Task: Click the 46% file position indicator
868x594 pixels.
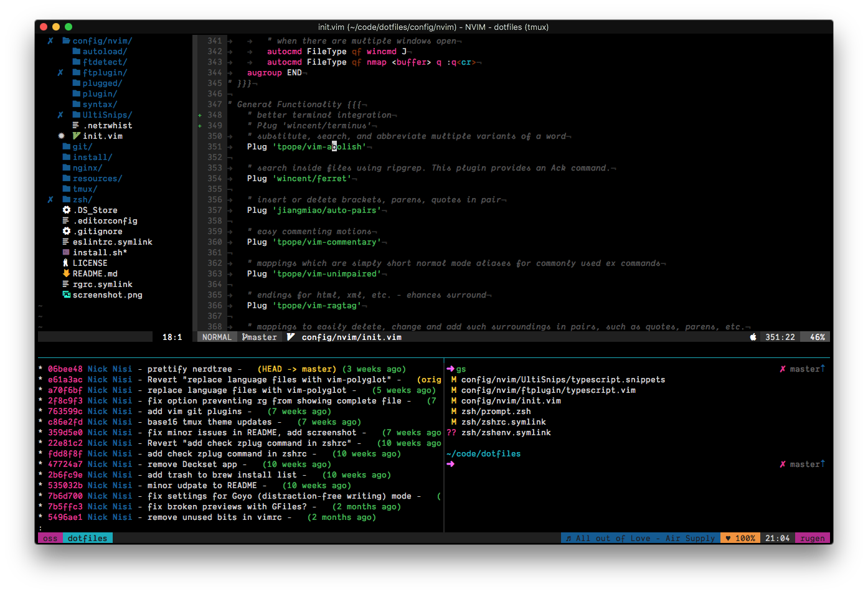Action: point(818,337)
